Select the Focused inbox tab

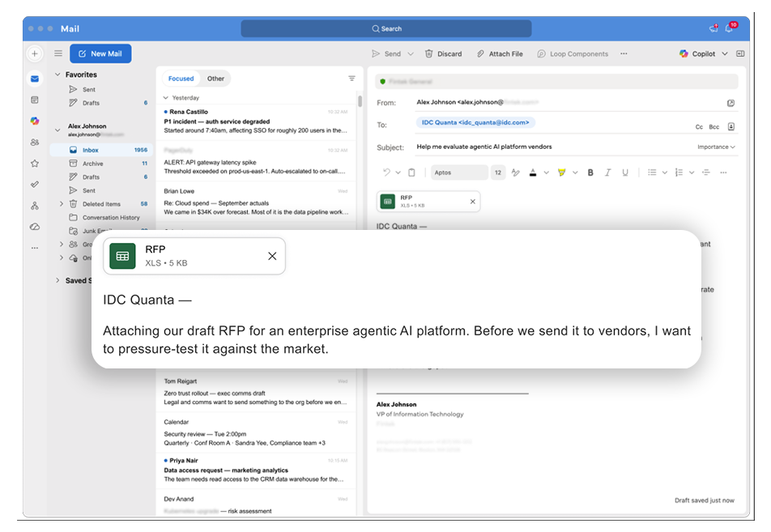tap(181, 79)
